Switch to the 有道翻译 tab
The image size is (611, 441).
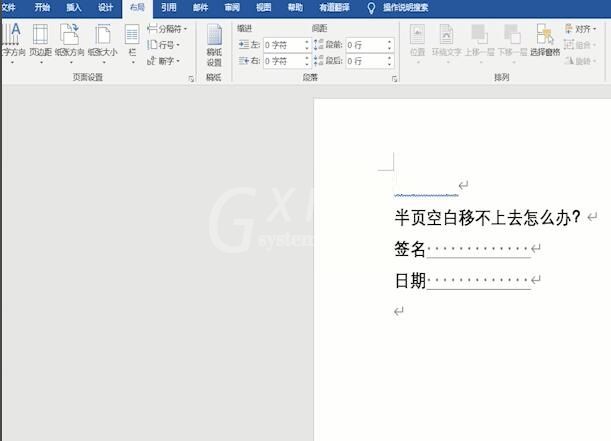click(x=334, y=7)
